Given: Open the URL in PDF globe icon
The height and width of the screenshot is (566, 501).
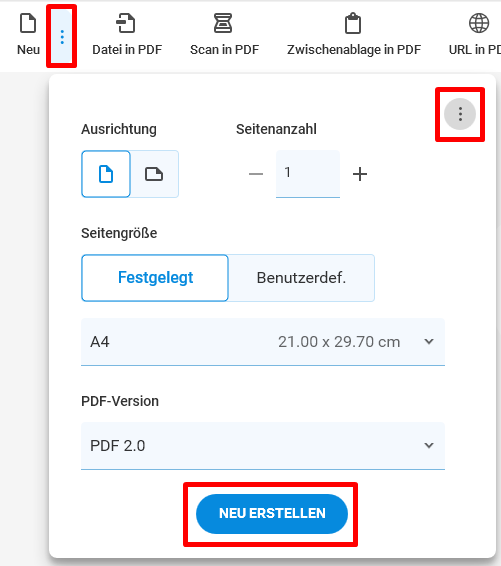Looking at the screenshot, I should tap(479, 23).
